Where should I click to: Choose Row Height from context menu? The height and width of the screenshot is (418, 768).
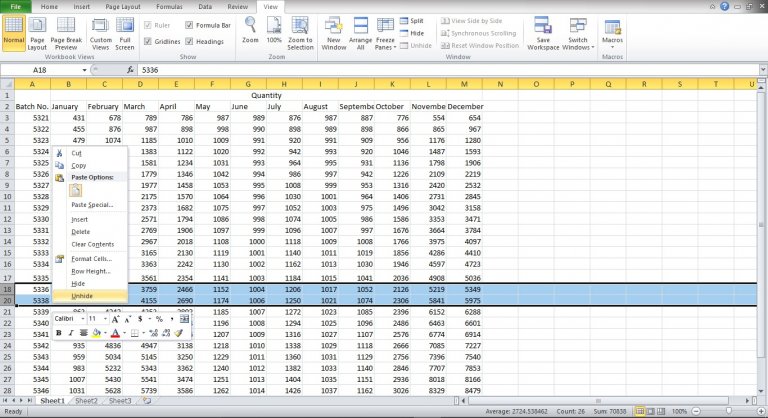tap(90, 271)
